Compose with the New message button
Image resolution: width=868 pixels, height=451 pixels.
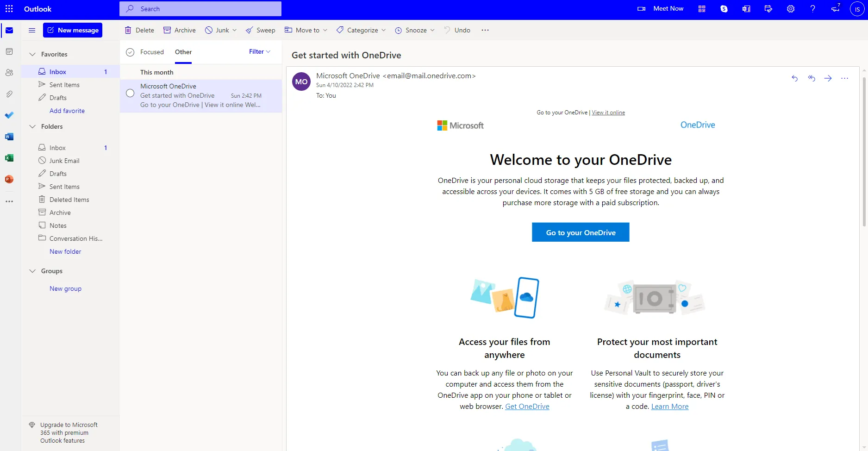pos(73,30)
